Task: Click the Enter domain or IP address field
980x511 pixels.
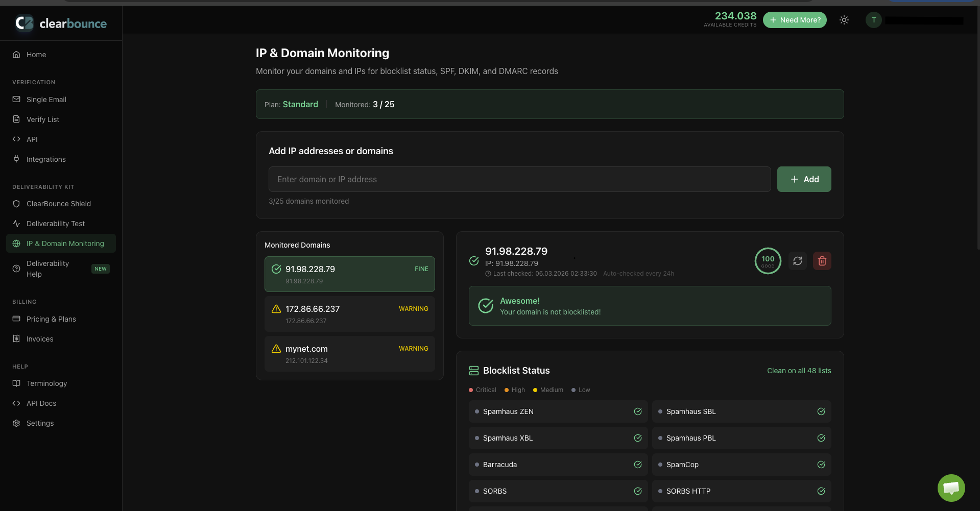Action: [x=519, y=179]
